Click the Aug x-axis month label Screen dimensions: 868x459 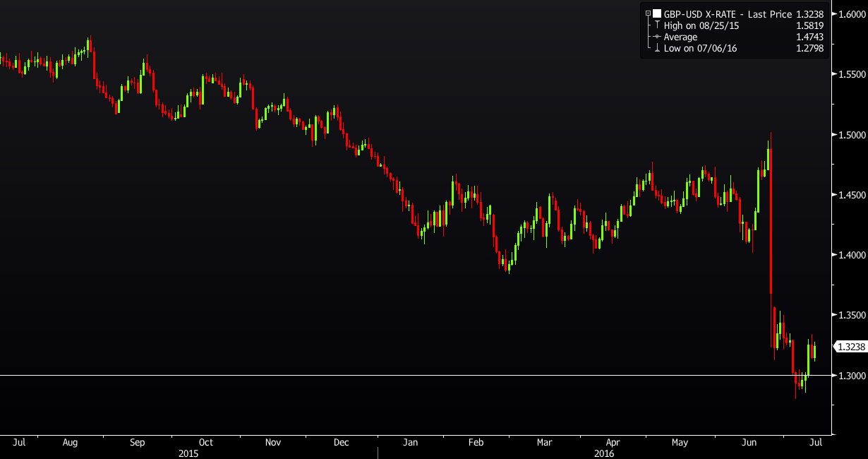pyautogui.click(x=70, y=443)
